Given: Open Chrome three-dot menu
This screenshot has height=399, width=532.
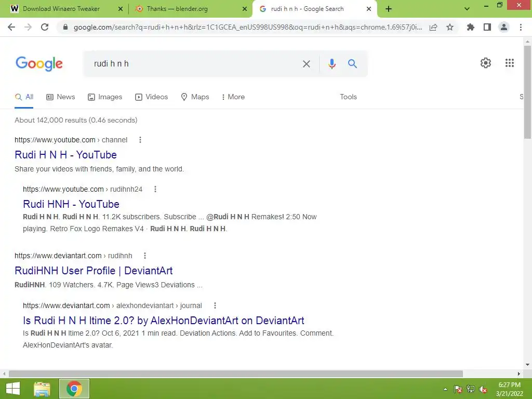Looking at the screenshot, I should (521, 27).
